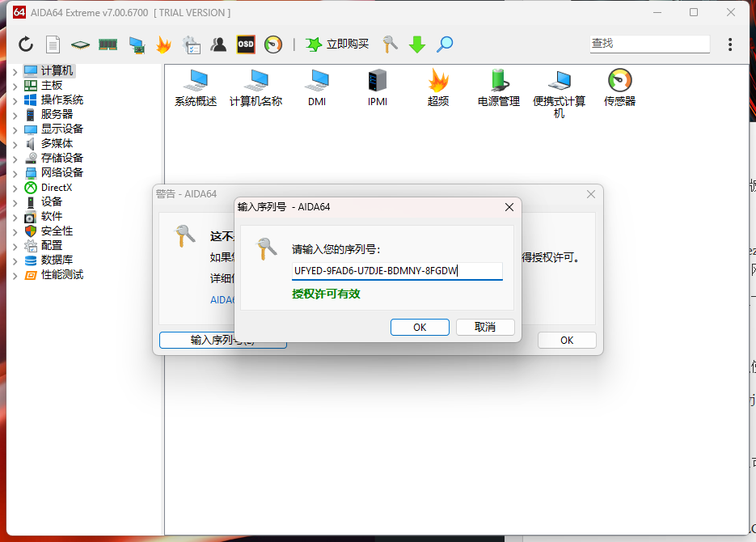Launch the stability test flame icon

[164, 44]
